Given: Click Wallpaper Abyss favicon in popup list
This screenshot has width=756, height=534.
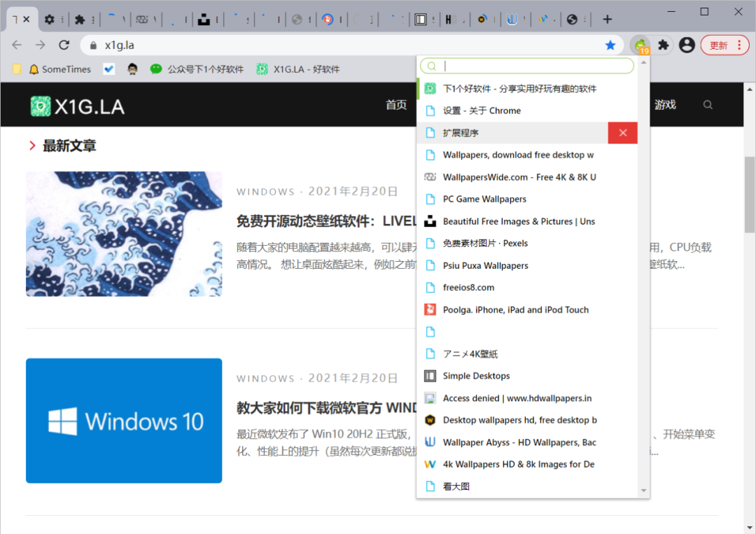Looking at the screenshot, I should click(x=430, y=442).
